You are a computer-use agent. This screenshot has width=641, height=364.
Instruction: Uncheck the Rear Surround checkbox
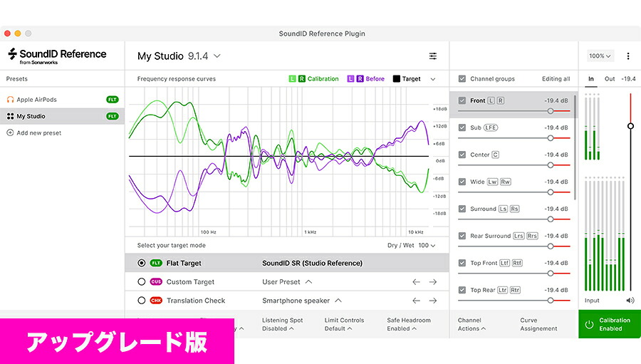click(462, 236)
